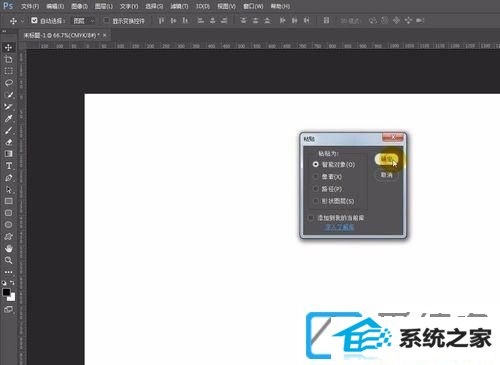
Task: Open the 图像(I) menu
Action: coord(80,6)
